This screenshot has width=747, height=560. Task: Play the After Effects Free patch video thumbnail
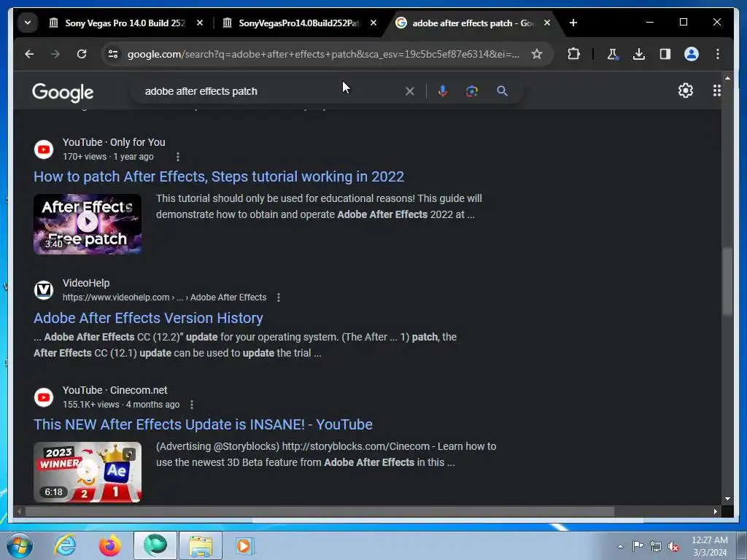(88, 224)
